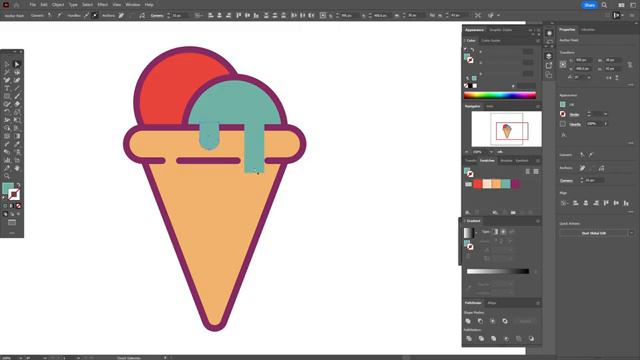640x360 pixels.
Task: Switch Swatches panel to list view
Action: [x=527, y=171]
